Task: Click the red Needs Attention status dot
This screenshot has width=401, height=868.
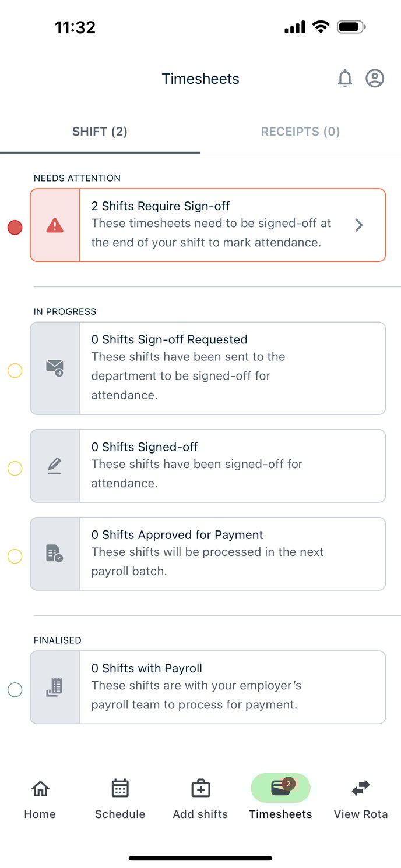Action: point(15,228)
